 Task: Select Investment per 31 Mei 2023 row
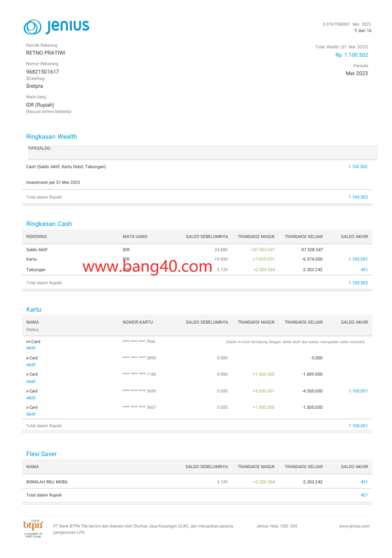[x=197, y=182]
